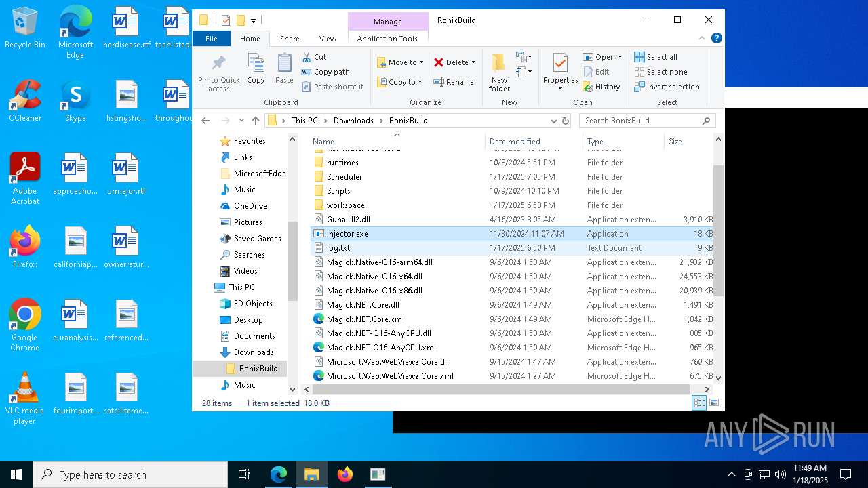
Task: Click the file list vertical scrollbar
Action: pos(719,229)
